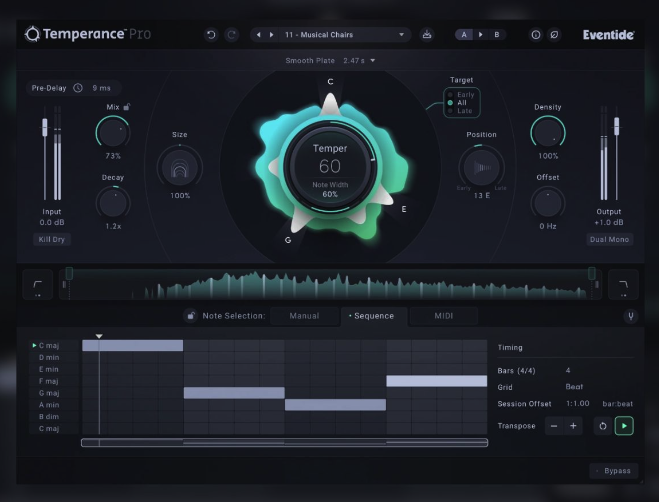Viewport: 659px width, 502px height.
Task: Toggle the Note Selection lock icon
Action: [191, 316]
